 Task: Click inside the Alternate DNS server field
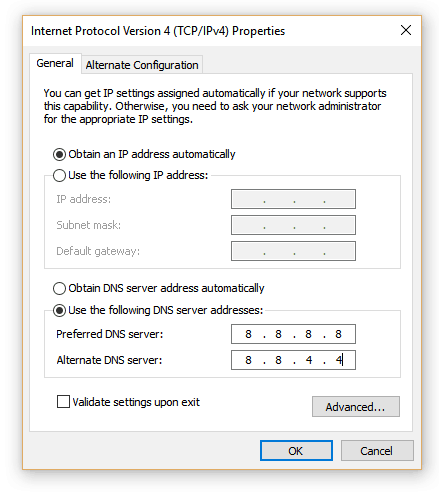tap(293, 360)
